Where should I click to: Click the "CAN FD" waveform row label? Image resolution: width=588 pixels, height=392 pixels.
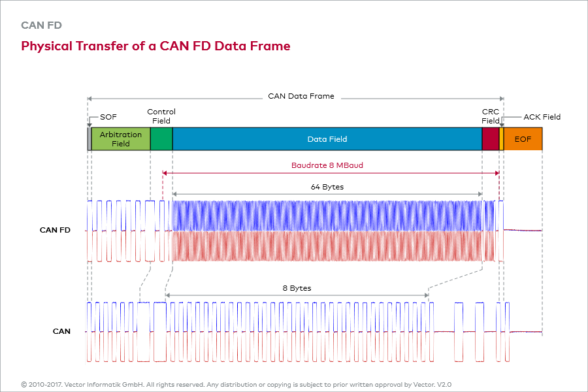click(x=55, y=230)
